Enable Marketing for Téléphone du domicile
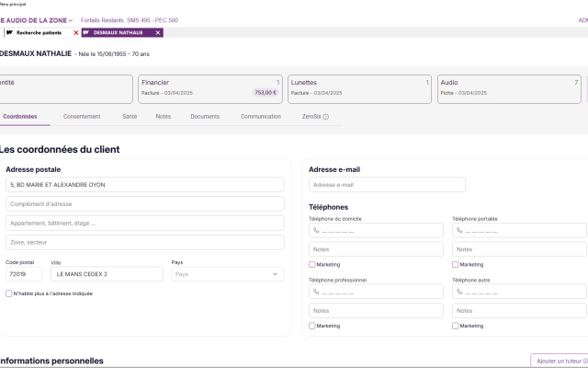 coord(312,264)
